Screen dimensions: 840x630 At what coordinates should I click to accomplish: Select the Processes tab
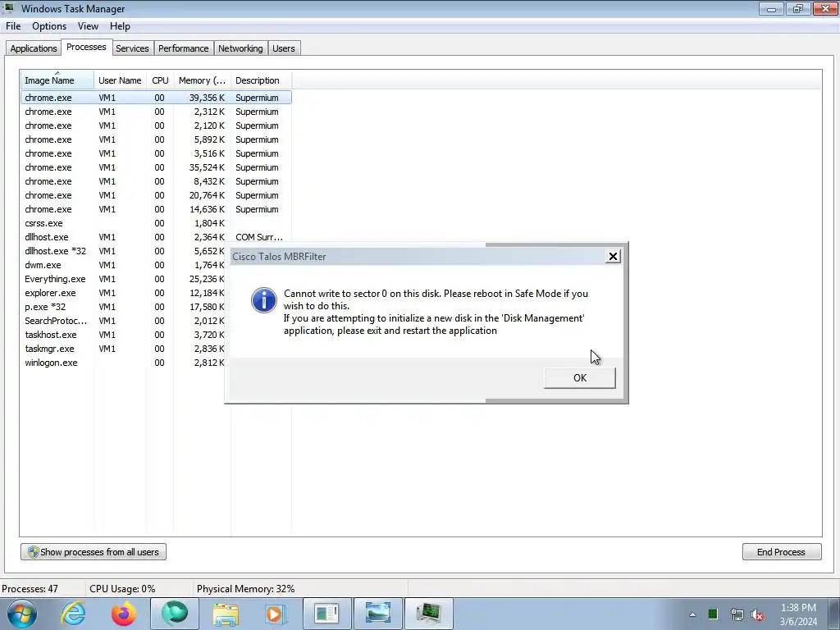(86, 47)
